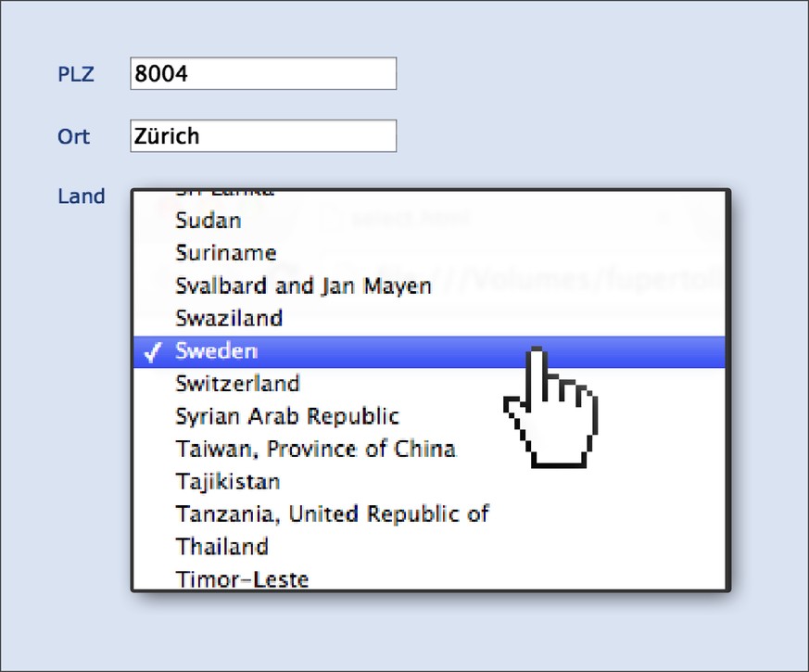Choose Tanzania, United Republic of
This screenshot has height=672, width=809.
429,514
